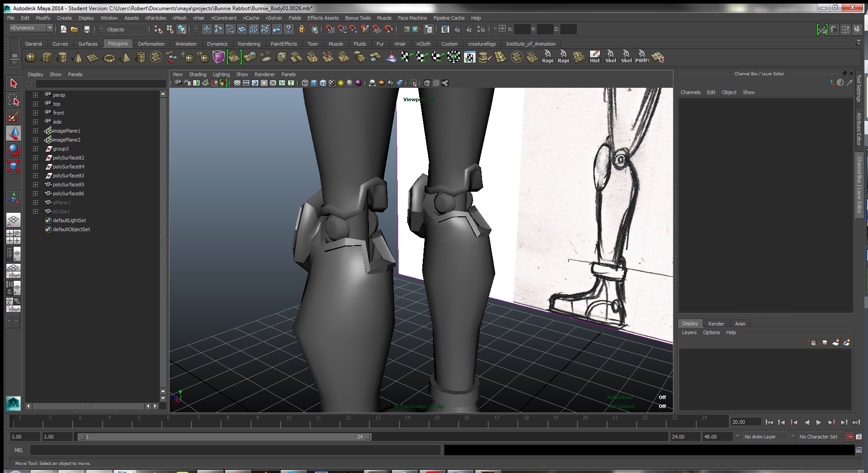The image size is (868, 473).
Task: Expand the polySurface82 outliner node
Action: pos(35,158)
